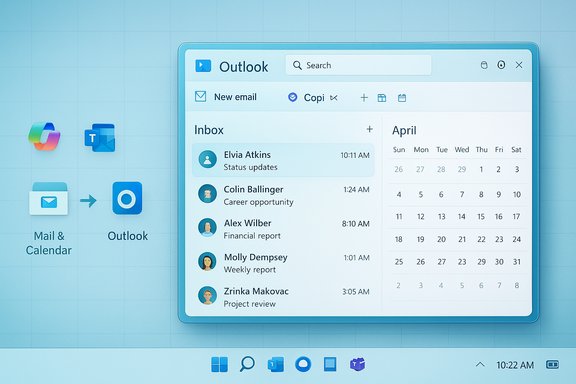Select April 10 in the calendar
The width and height of the screenshot is (576, 384).
[x=516, y=194]
